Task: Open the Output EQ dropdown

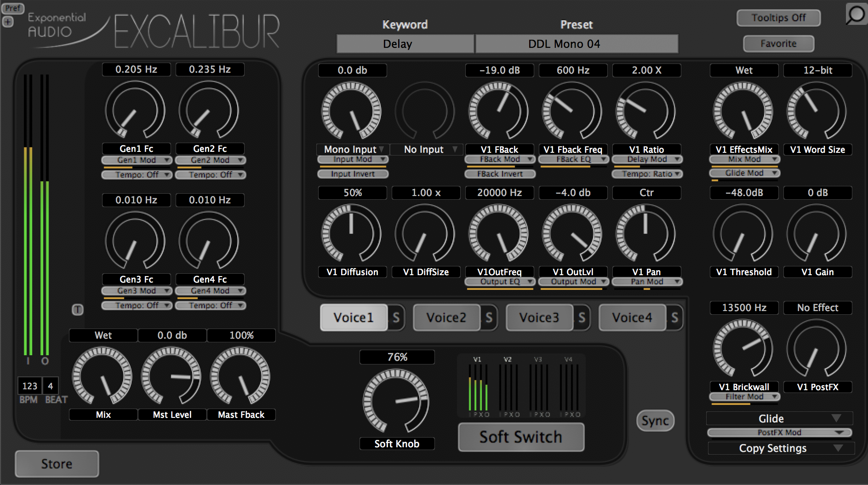Action: pos(500,282)
